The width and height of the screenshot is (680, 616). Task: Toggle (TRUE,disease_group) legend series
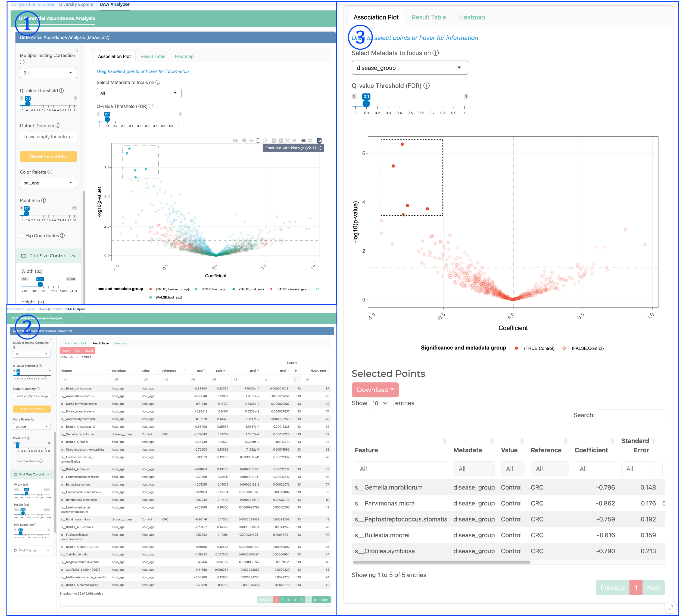tap(170, 289)
